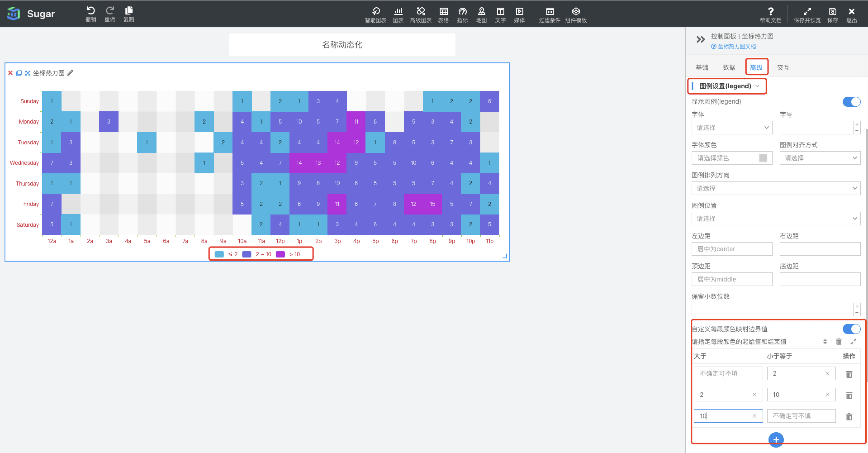This screenshot has width=868, height=453.
Task: Toggle the > 10 legend item
Action: pyautogui.click(x=288, y=254)
